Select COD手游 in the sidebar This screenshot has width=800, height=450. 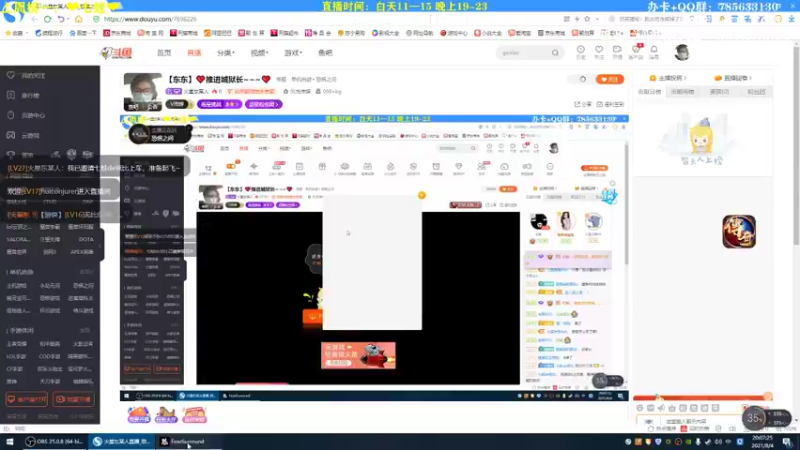(49, 357)
